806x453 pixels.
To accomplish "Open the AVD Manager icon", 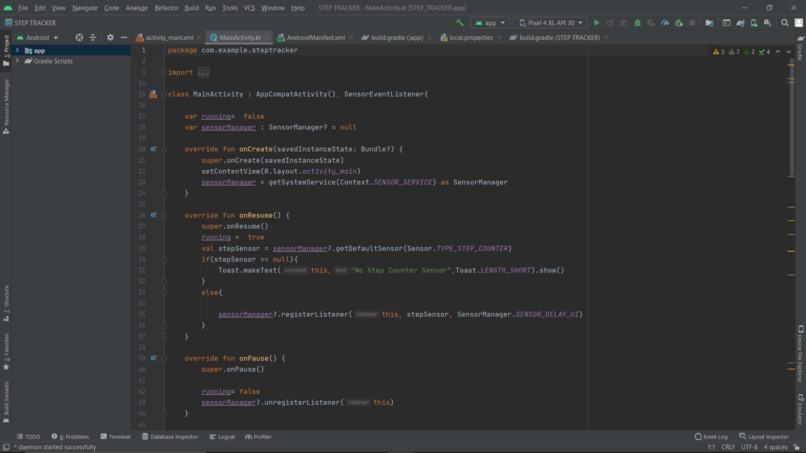I will click(754, 23).
